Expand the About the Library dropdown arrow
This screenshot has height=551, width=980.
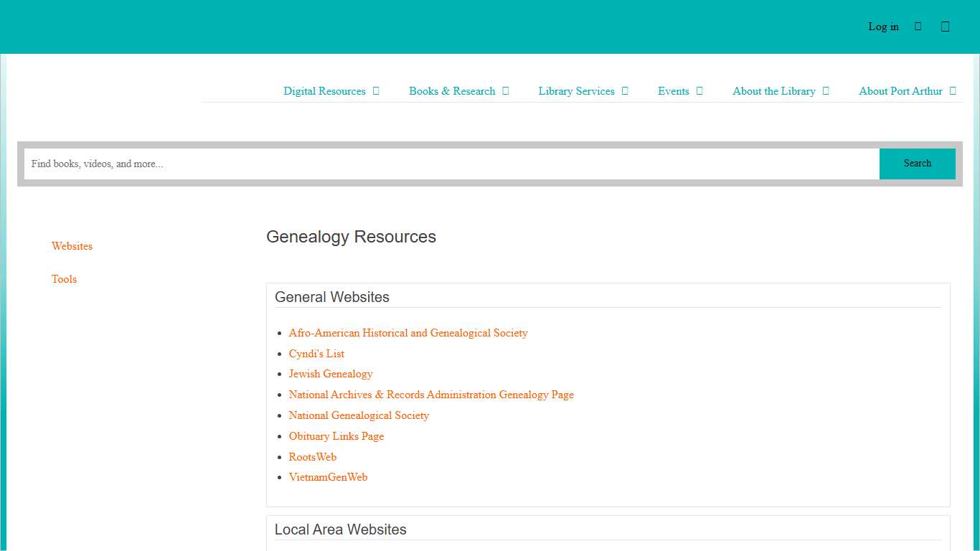pyautogui.click(x=826, y=91)
